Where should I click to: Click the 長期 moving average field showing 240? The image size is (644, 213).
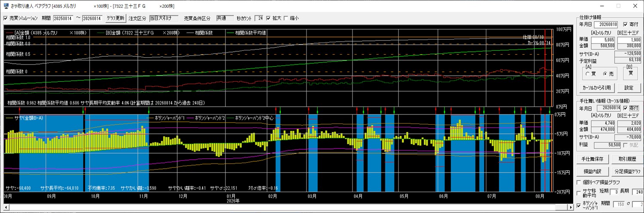point(638,192)
